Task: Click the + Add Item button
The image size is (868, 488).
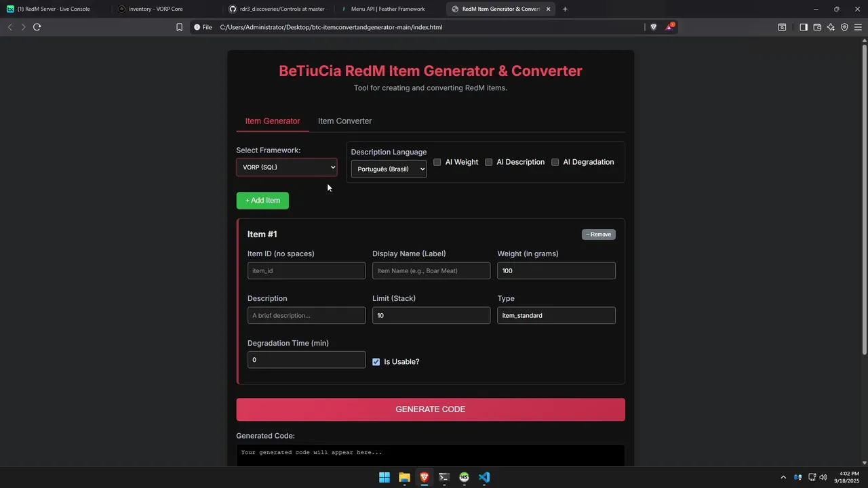Action: pos(262,201)
